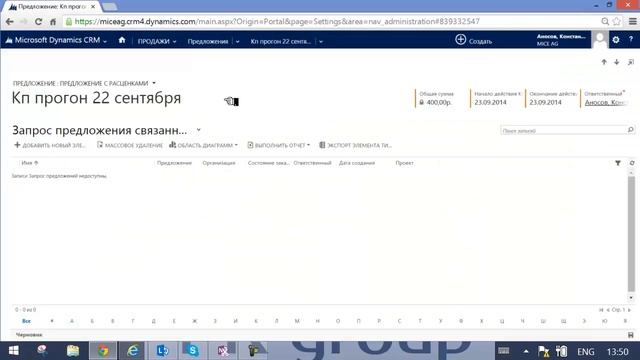Viewport: 640px width, 360px height.
Task: Sort by Проект column header
Action: click(404, 163)
